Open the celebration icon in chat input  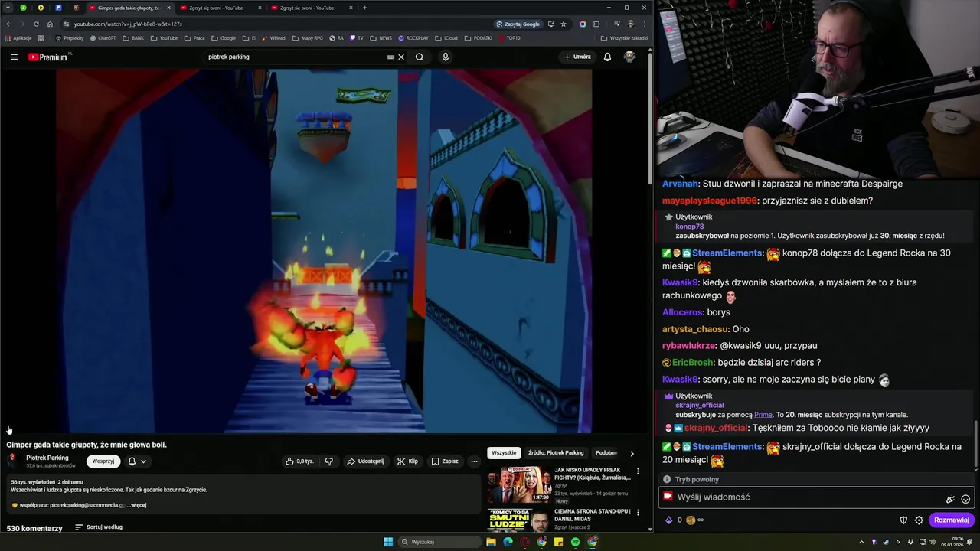[950, 499]
